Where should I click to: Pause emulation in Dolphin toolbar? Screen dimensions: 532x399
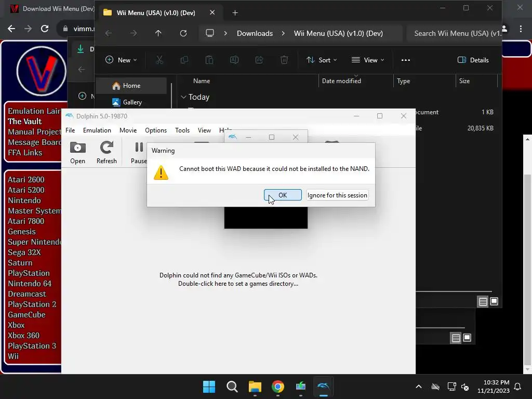[x=139, y=153]
